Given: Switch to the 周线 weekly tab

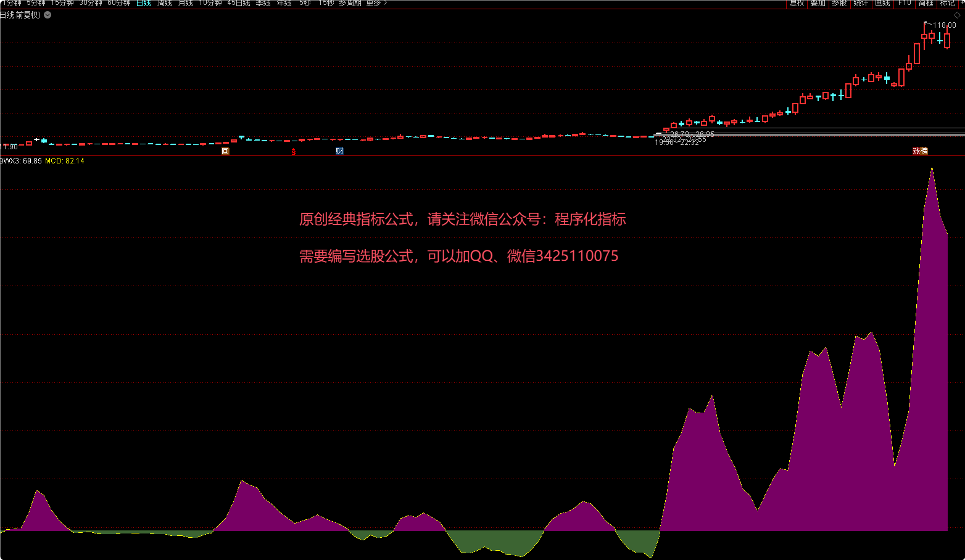Looking at the screenshot, I should (165, 3).
